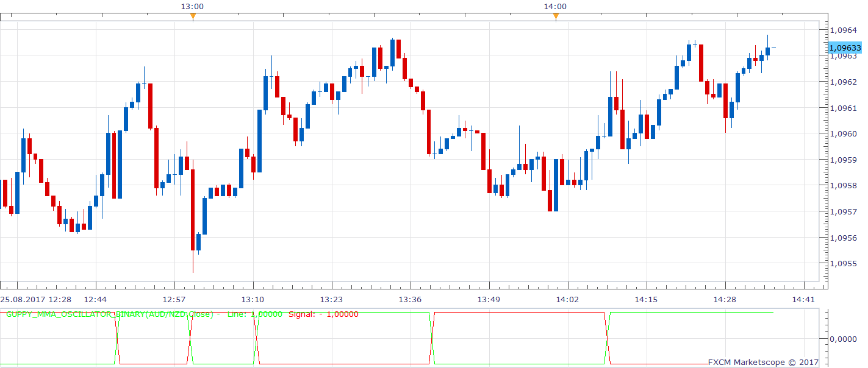Click the red Signal value label

coord(324,314)
